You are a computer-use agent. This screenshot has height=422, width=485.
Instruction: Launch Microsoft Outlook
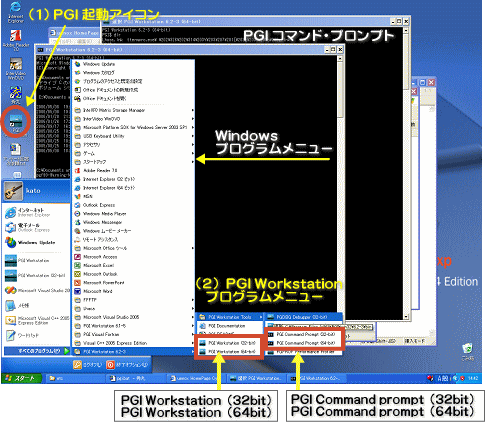[x=133, y=274]
